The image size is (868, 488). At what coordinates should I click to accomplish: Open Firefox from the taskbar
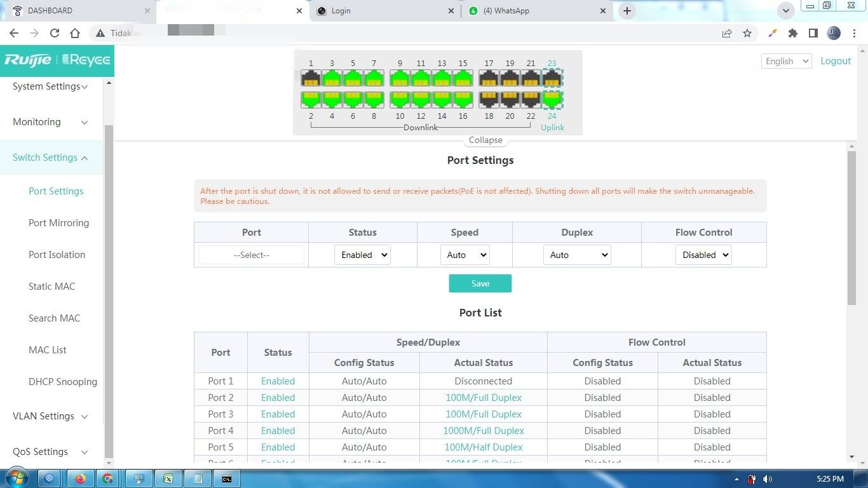click(80, 478)
